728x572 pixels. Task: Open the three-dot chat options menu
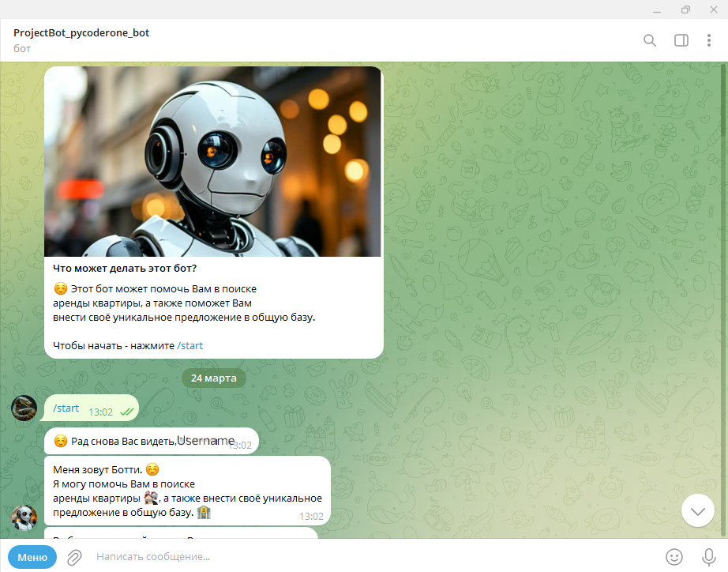pyautogui.click(x=708, y=40)
